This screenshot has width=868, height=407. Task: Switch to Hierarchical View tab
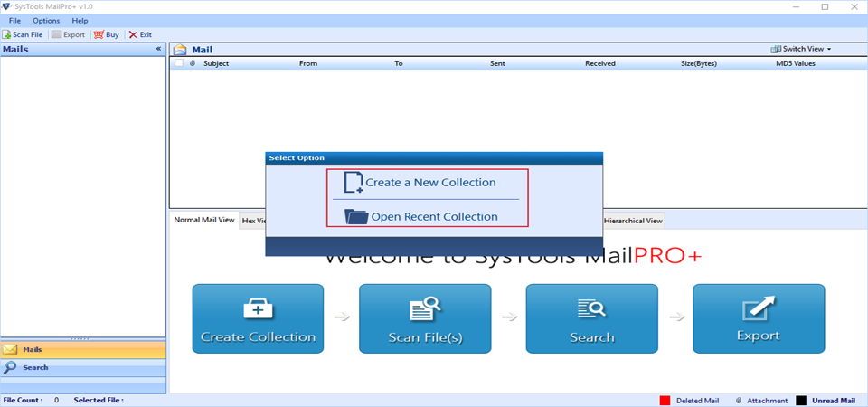tap(633, 221)
